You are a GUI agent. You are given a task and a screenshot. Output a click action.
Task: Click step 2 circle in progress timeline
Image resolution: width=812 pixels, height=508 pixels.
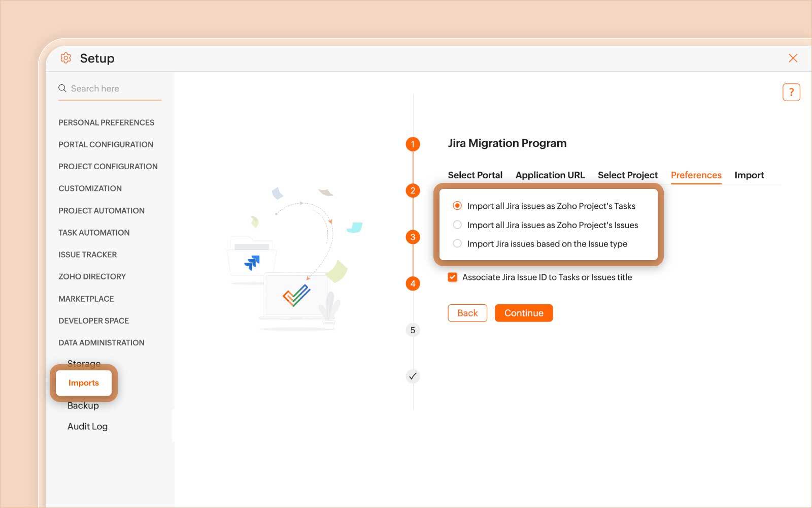click(413, 190)
